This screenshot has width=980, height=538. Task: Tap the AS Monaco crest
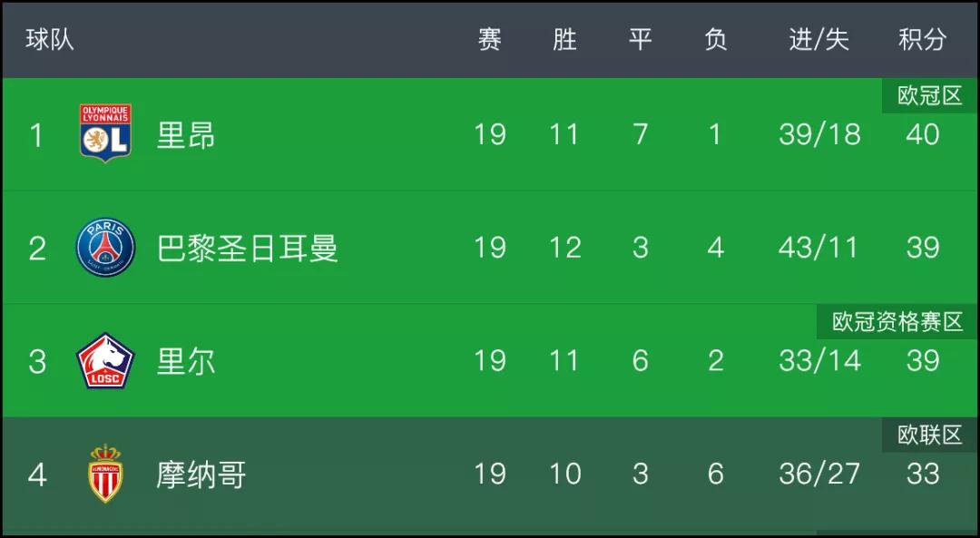pos(105,474)
